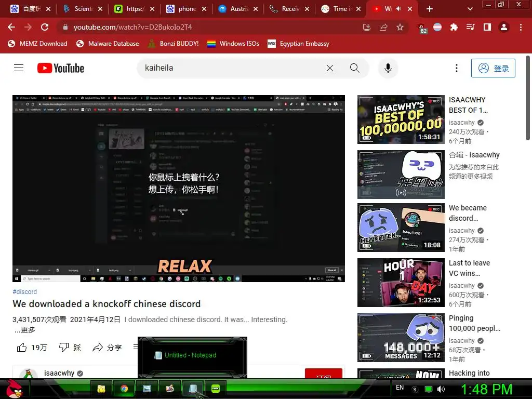The image size is (532, 399).
Task: Go to YouTube home via logo
Action: [61, 68]
